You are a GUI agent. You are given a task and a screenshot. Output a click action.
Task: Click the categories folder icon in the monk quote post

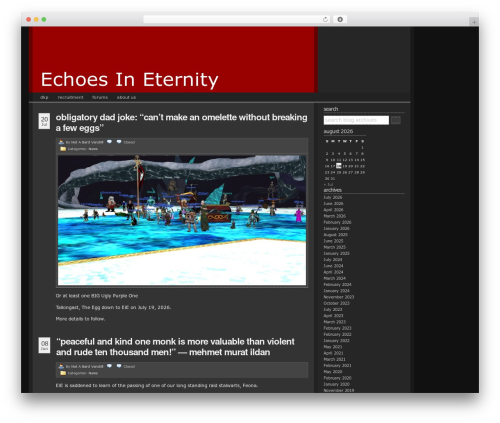point(63,373)
